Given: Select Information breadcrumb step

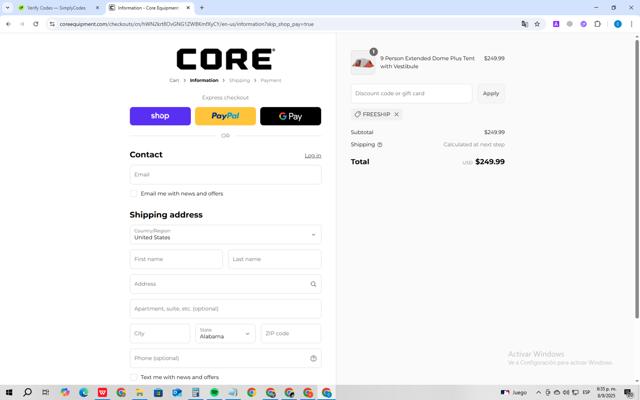Looking at the screenshot, I should coord(204,80).
